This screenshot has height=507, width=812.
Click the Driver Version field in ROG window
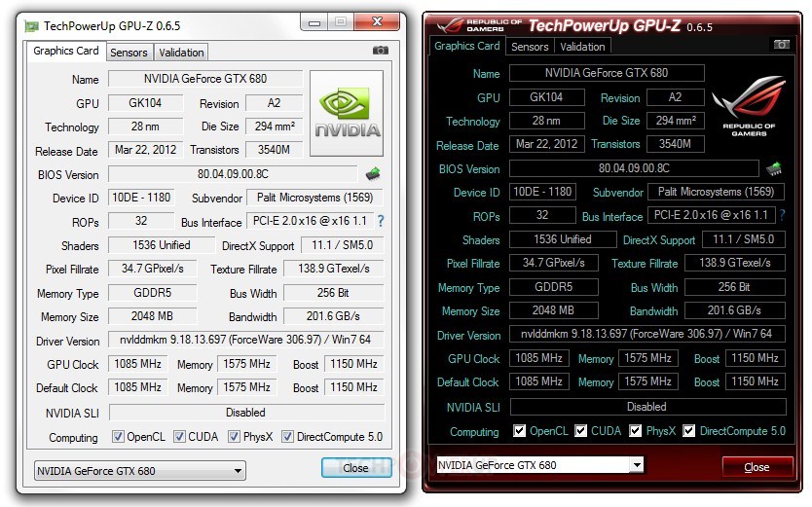click(x=646, y=334)
